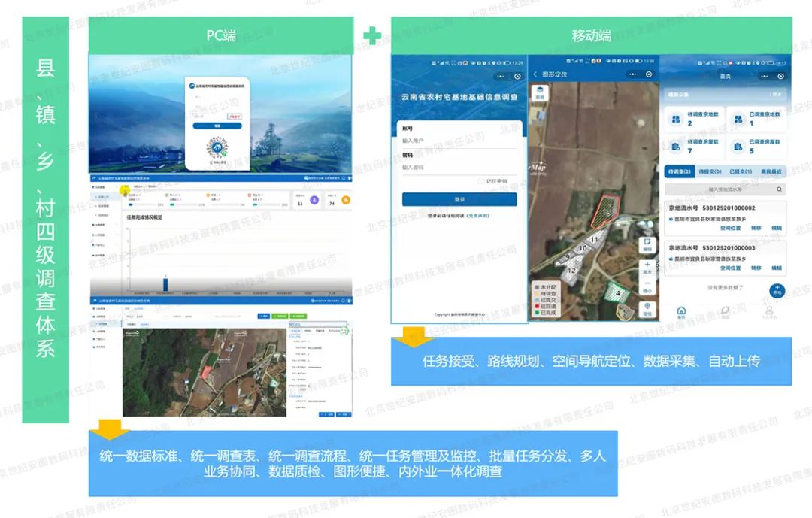Open the 待提交(0) tab
The height and width of the screenshot is (518, 812).
(710, 172)
